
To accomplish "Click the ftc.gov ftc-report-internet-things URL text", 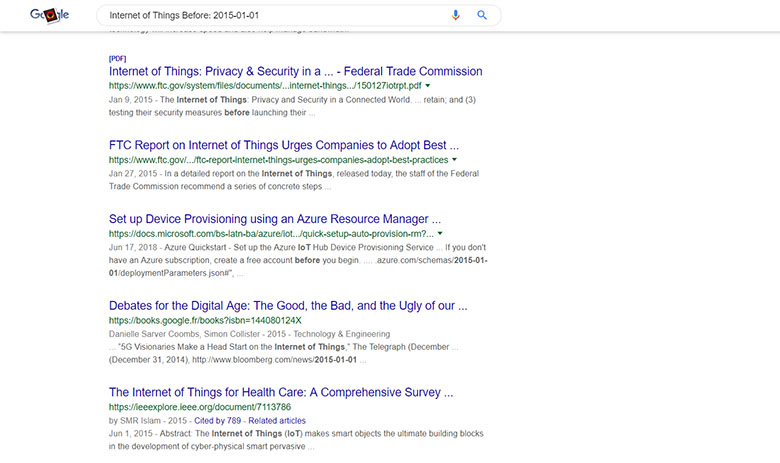I will point(279,160).
